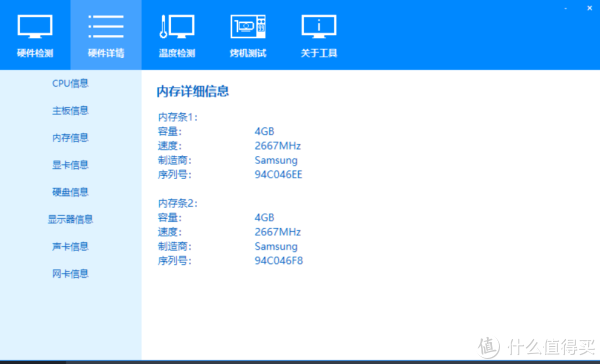Click 4GB capacity of 内存条2

(x=264, y=217)
